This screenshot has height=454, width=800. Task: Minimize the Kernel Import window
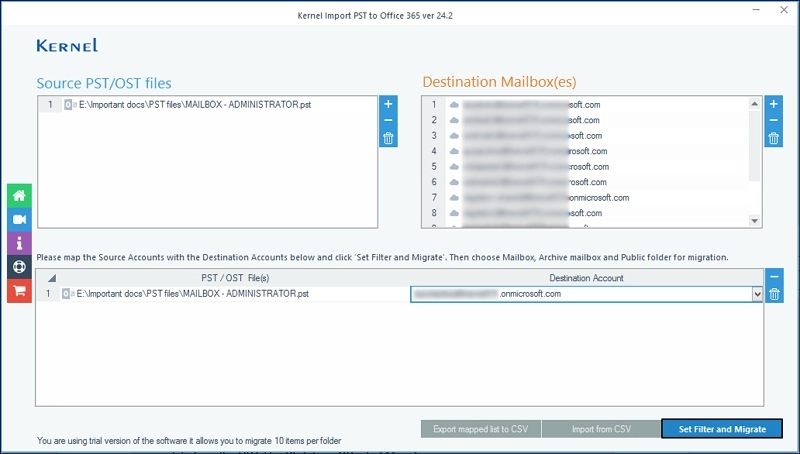(757, 10)
